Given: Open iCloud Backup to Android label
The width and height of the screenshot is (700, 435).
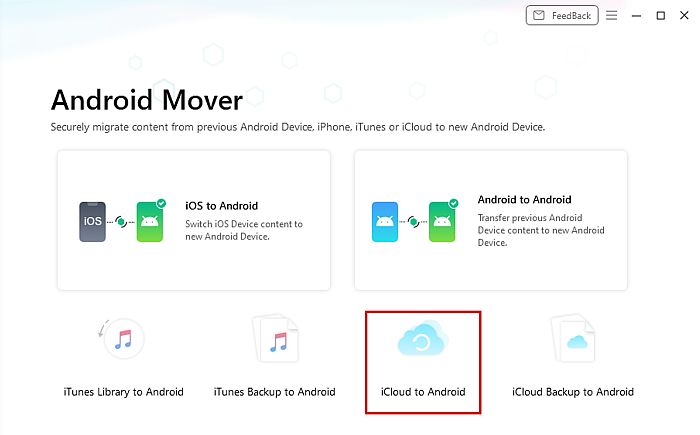Looking at the screenshot, I should tap(573, 392).
